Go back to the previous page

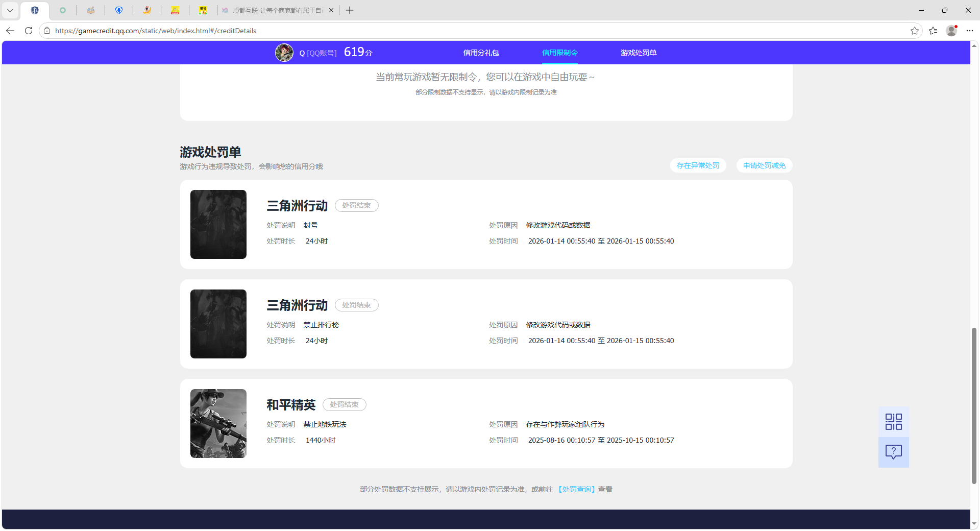[x=10, y=31]
